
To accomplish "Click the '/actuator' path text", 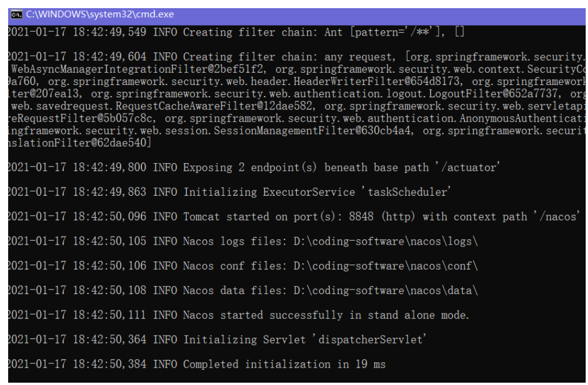I will pyautogui.click(x=467, y=167).
